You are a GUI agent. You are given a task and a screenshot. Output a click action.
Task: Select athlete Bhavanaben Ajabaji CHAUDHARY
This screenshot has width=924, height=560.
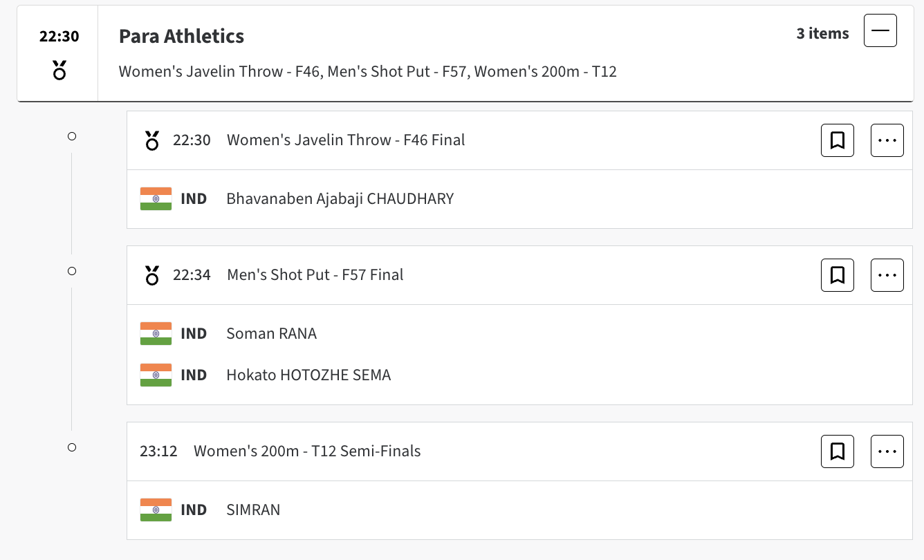click(x=340, y=199)
